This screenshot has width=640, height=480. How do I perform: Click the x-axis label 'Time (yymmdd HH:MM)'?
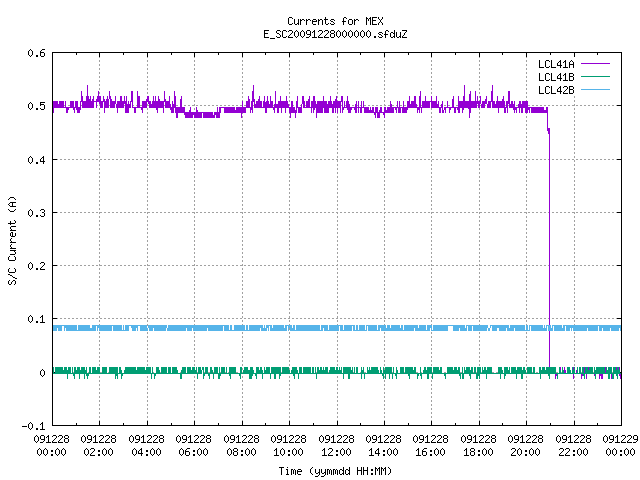[x=335, y=471]
